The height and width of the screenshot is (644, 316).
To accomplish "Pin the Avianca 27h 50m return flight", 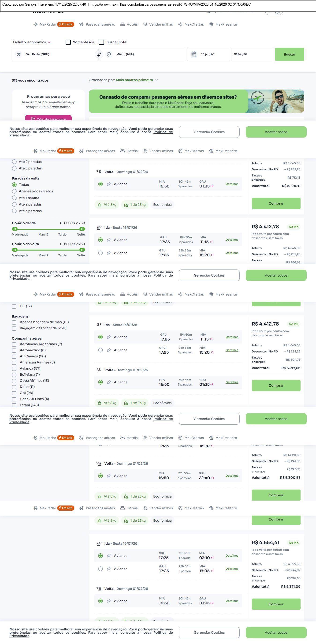I will click(x=109, y=476).
